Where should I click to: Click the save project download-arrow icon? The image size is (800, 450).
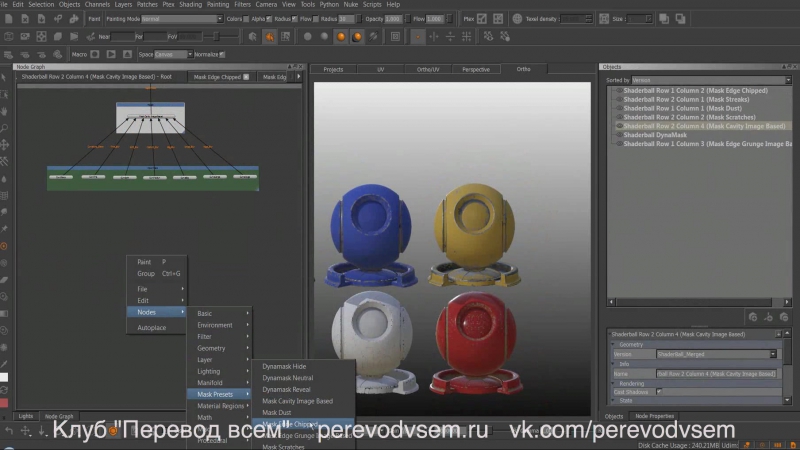(x=41, y=19)
